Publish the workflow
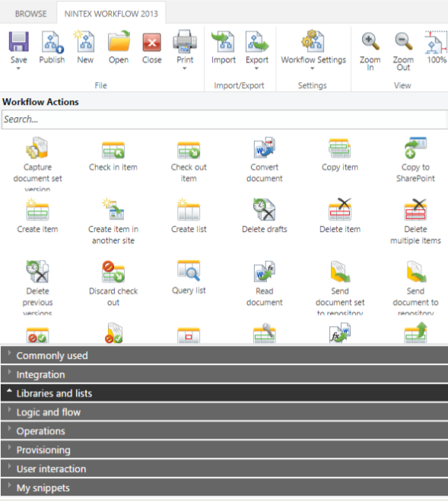The image size is (448, 501). [x=52, y=47]
